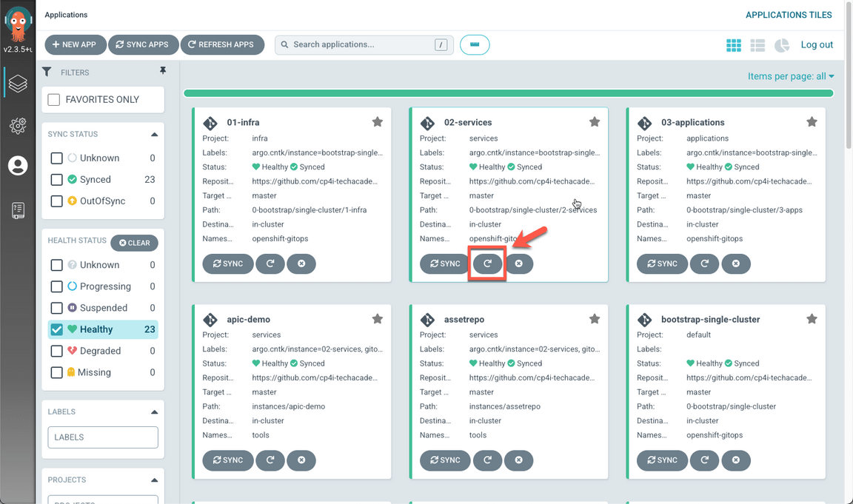Delete the apic-demo application
Viewport: 853px width, 504px height.
click(x=301, y=460)
